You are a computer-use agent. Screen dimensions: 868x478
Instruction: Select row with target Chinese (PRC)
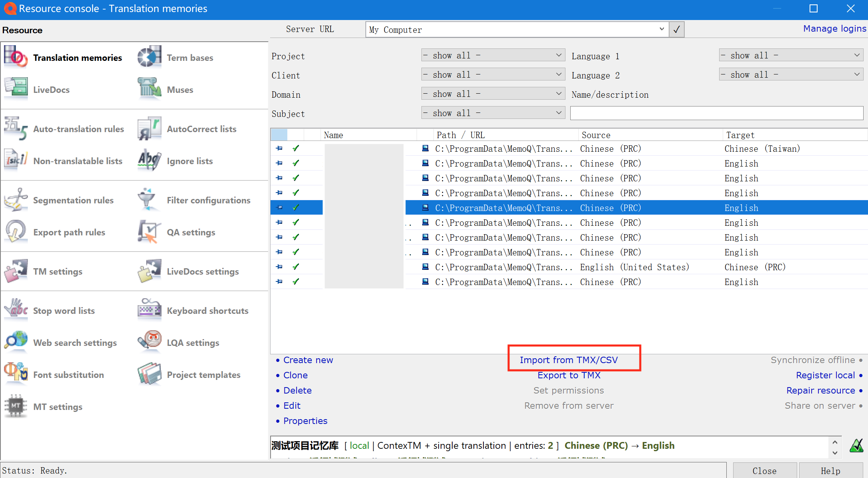click(569, 267)
